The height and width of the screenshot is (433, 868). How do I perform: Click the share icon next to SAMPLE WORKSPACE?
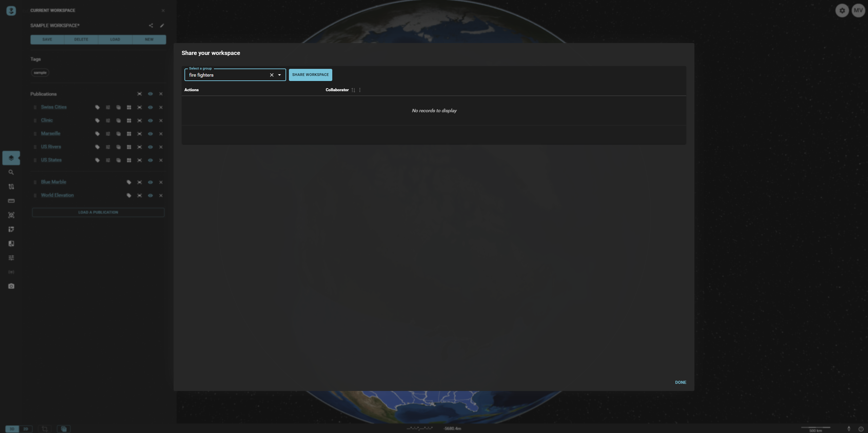(x=151, y=25)
